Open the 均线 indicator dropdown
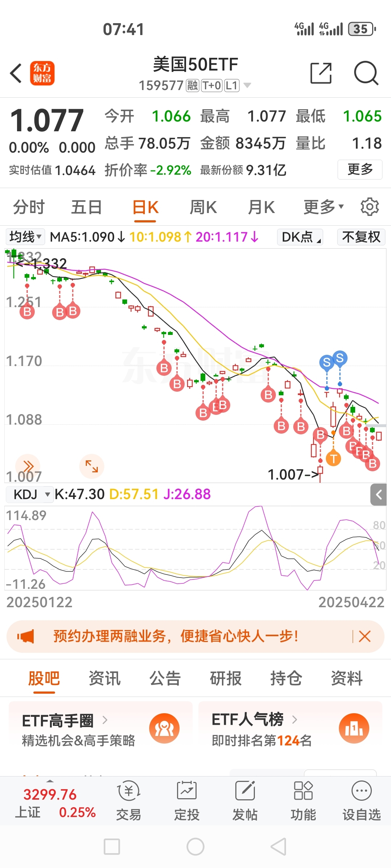 (x=25, y=237)
